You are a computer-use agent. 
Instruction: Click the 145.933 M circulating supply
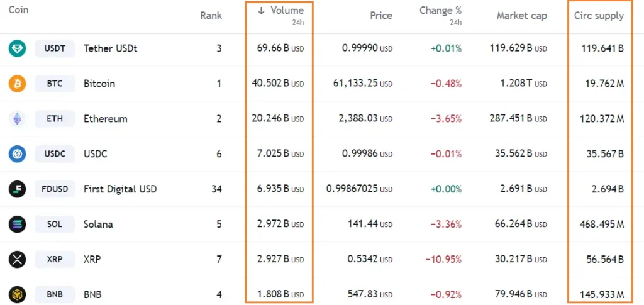602,294
